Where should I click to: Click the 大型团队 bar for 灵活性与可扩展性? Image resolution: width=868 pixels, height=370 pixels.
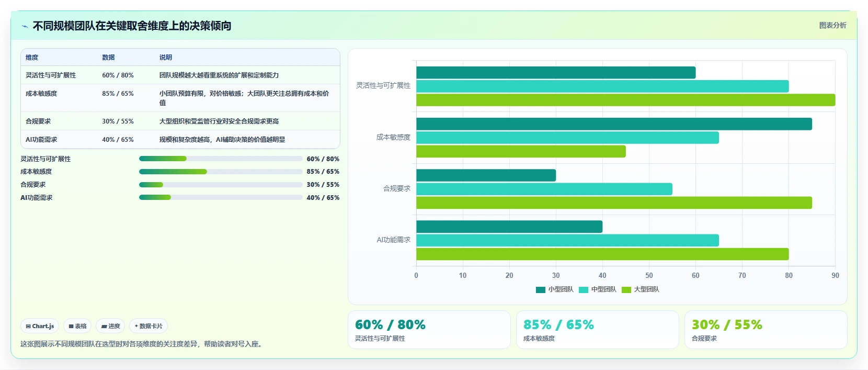626,100
